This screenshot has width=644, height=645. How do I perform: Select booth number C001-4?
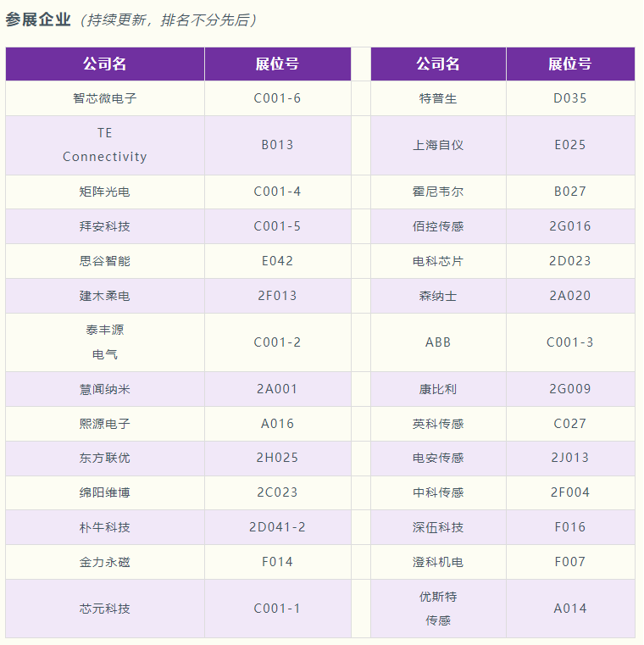[278, 192]
